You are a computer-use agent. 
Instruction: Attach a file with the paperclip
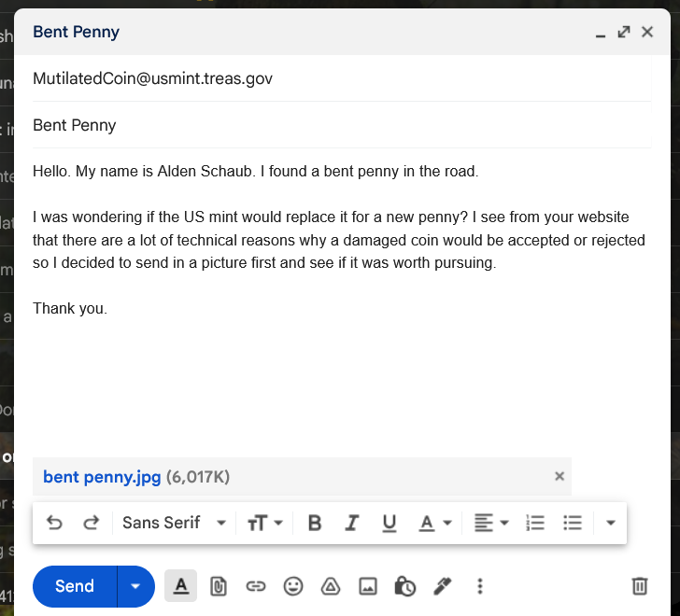point(219,586)
